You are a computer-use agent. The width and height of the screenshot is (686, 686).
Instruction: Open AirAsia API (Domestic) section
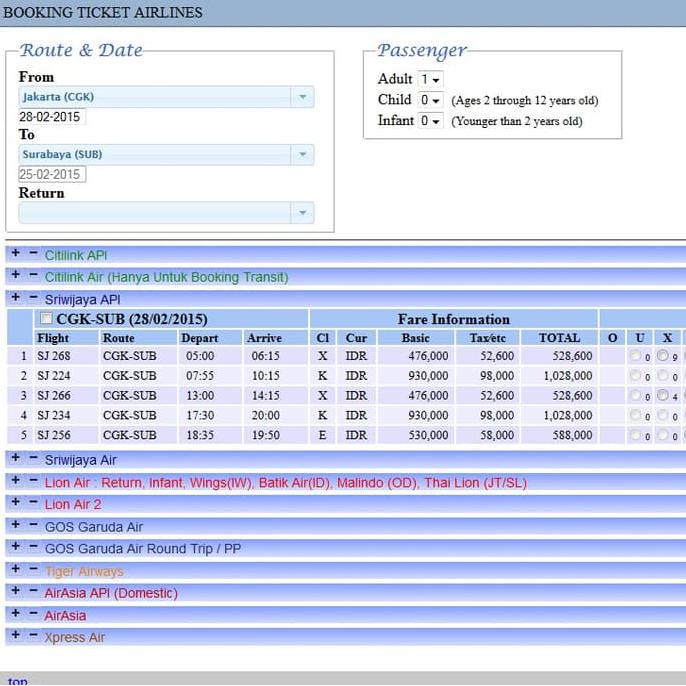(x=111, y=593)
